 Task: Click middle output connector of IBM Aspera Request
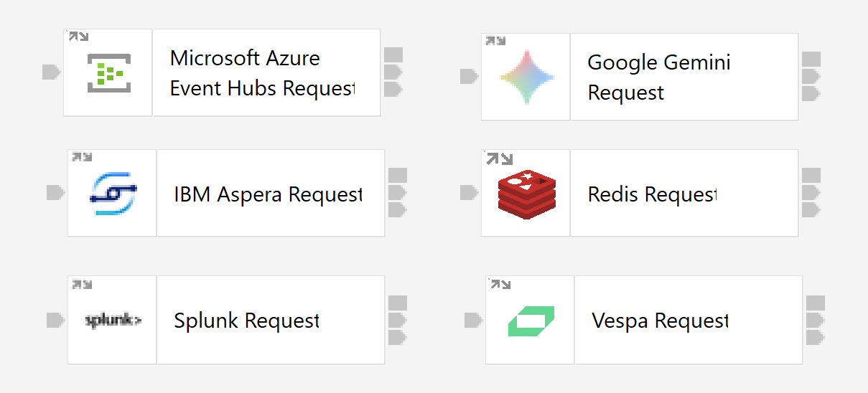coord(397,193)
